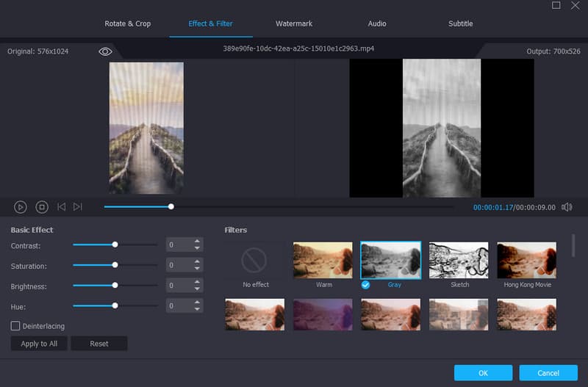Viewport: 588px width, 387px height.
Task: Open the Subtitle tab
Action: coord(461,23)
